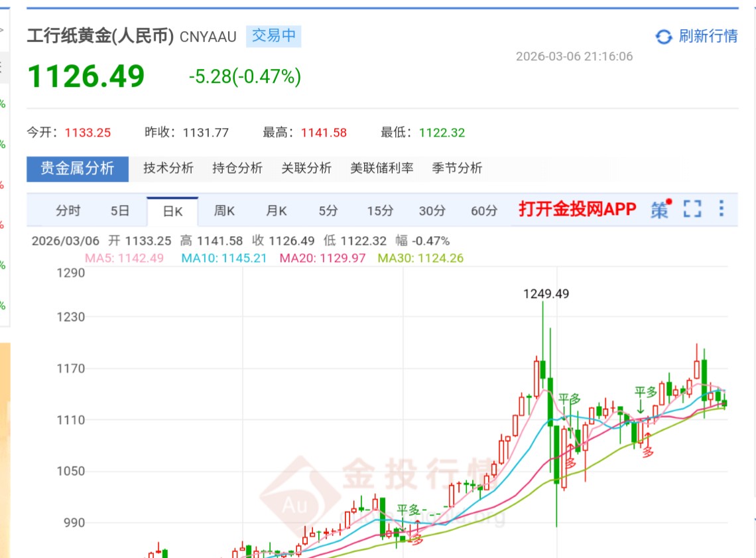Viewport: 756px width, 558px height.
Task: Select the 30分 minute chart
Action: [432, 211]
